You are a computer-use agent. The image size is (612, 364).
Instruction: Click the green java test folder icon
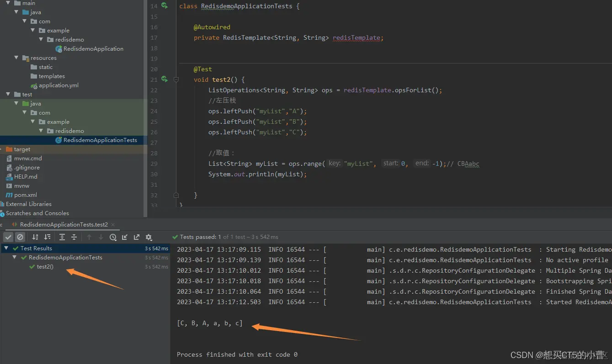pyautogui.click(x=26, y=104)
